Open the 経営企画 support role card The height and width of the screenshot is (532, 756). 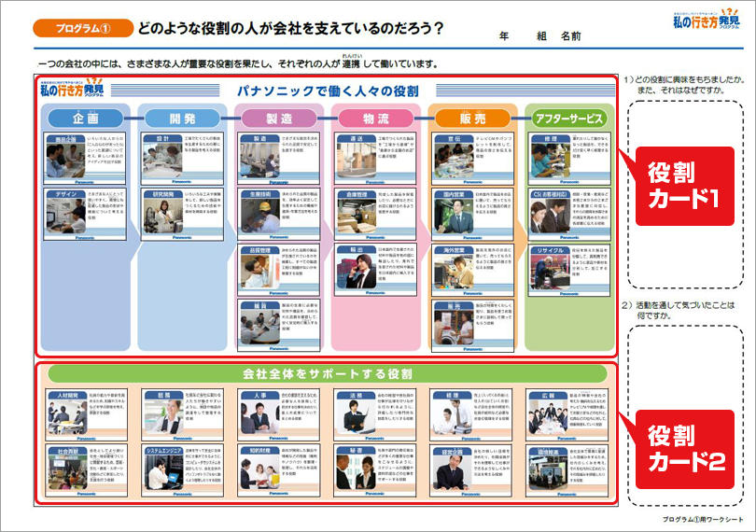coord(470,470)
